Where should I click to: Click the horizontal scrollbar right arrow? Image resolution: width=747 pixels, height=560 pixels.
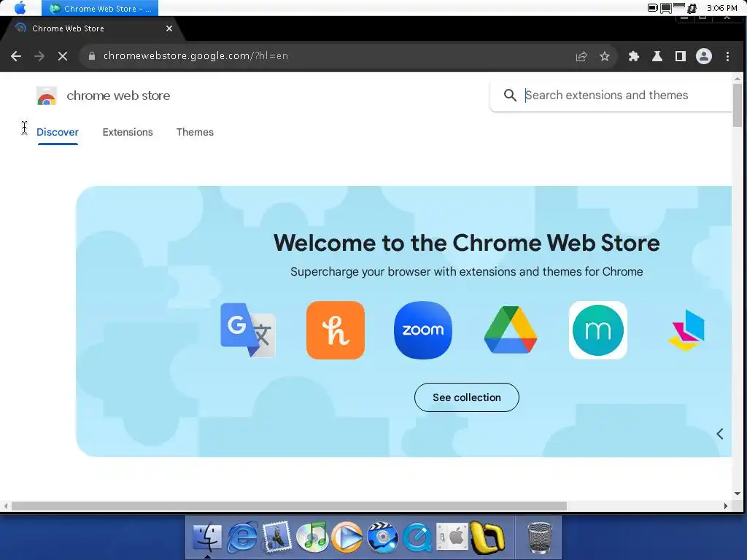[726, 506]
